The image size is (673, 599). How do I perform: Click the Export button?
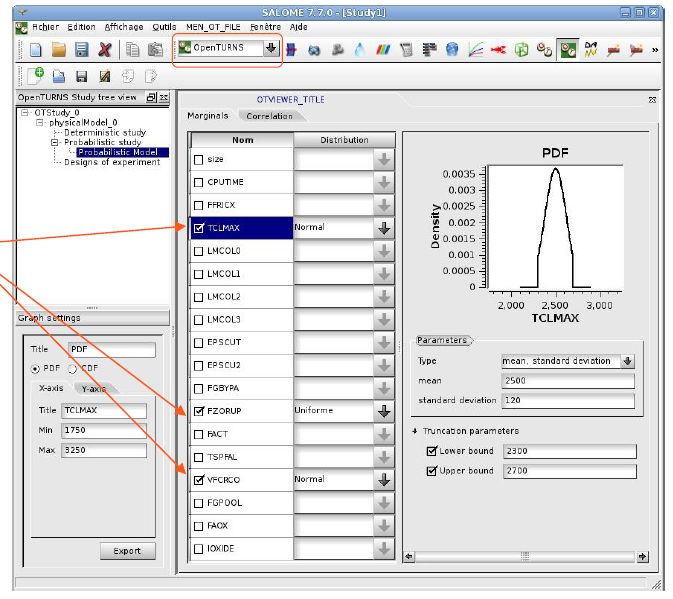click(x=127, y=551)
